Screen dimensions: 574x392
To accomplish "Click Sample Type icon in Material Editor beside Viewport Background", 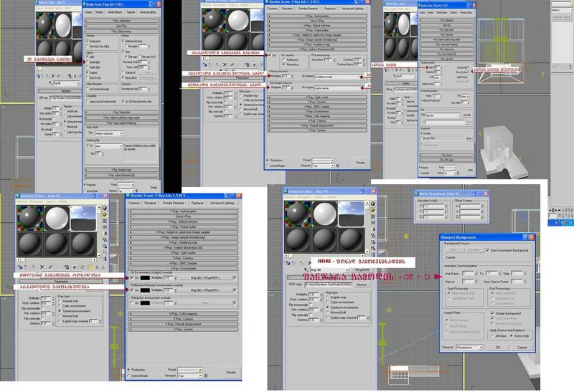I will click(373, 204).
